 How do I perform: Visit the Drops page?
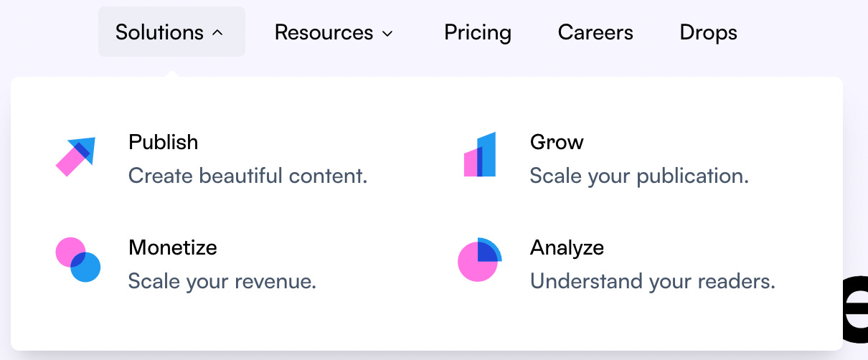(708, 32)
